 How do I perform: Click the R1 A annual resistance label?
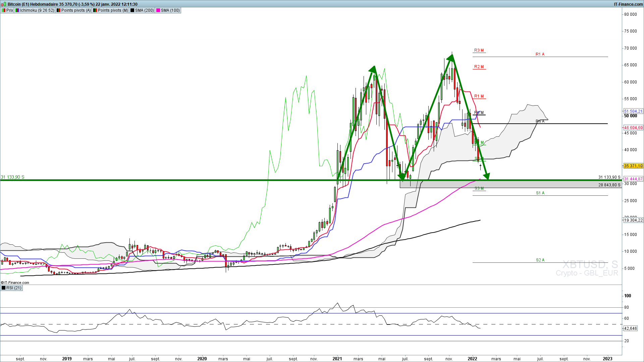pyautogui.click(x=540, y=54)
